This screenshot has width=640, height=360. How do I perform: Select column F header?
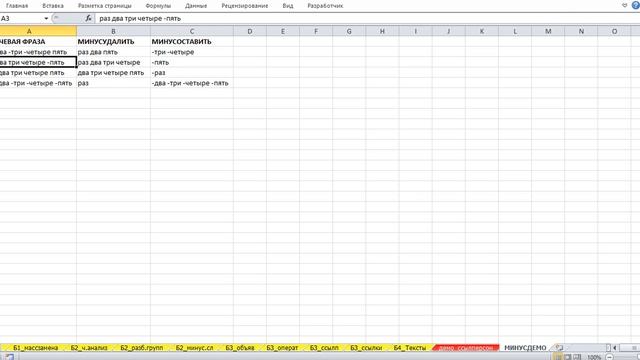[316, 31]
